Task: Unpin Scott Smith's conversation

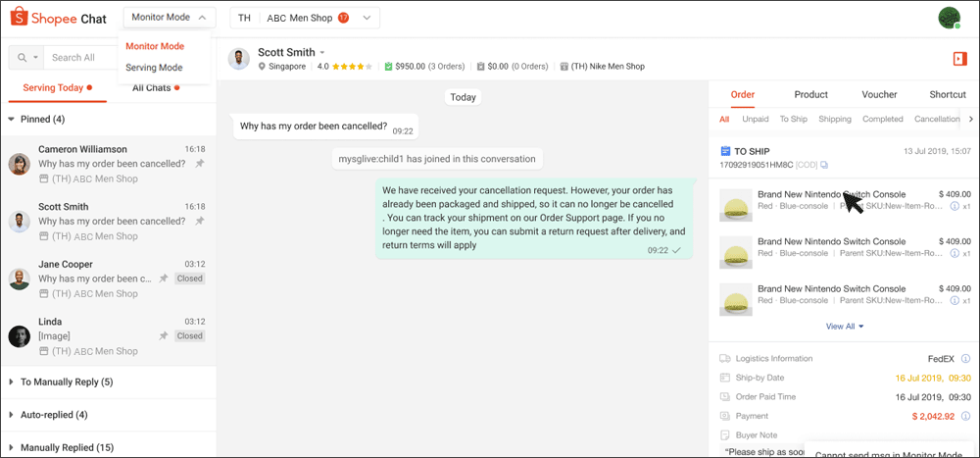Action: coord(199,222)
